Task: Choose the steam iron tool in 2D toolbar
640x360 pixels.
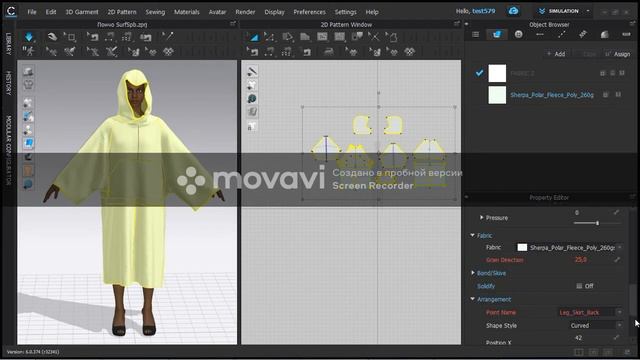Action: click(x=329, y=51)
